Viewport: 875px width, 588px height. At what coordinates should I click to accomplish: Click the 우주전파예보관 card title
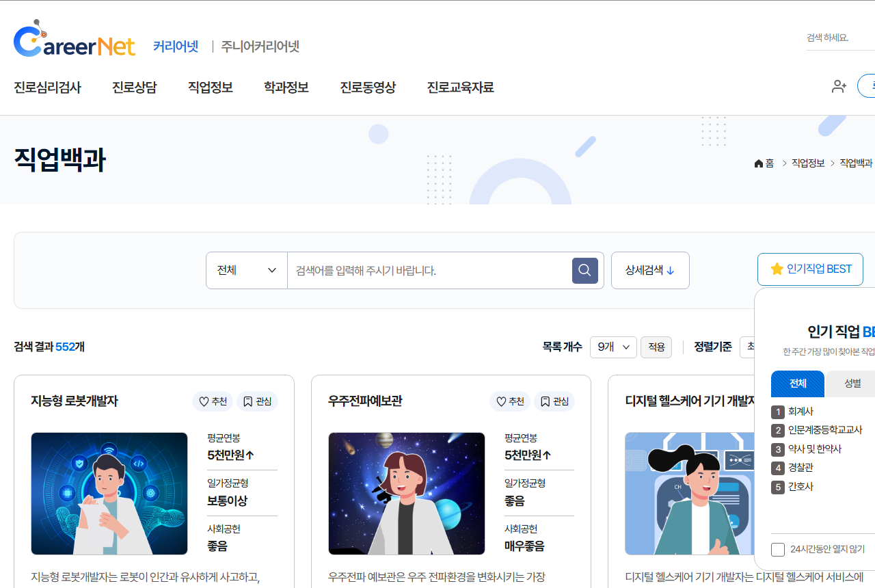click(365, 401)
